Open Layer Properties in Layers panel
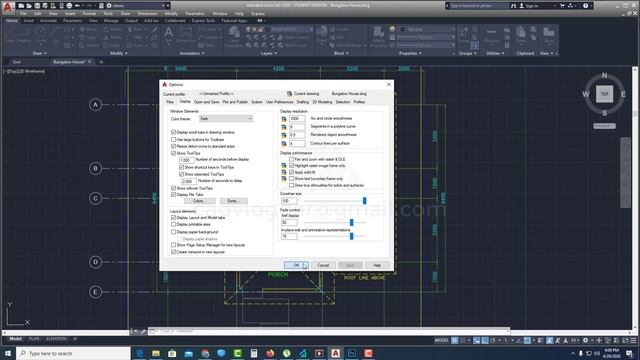The image size is (640, 360). [234, 36]
